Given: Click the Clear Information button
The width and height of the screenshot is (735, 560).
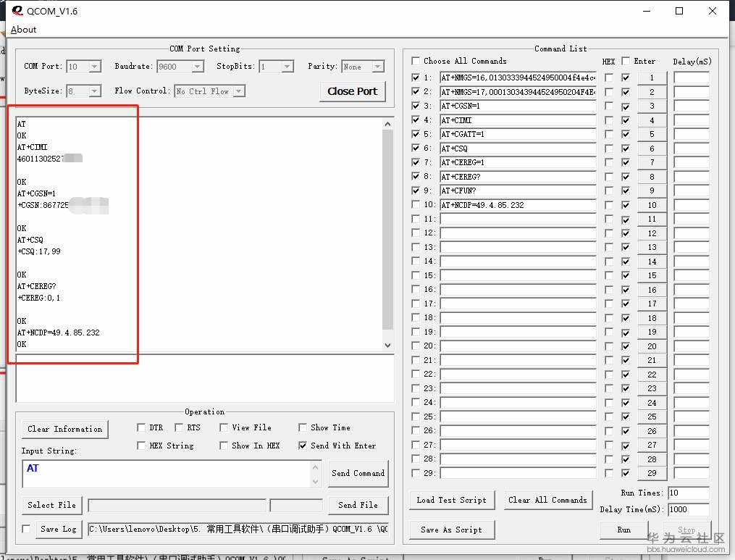Looking at the screenshot, I should click(x=64, y=429).
